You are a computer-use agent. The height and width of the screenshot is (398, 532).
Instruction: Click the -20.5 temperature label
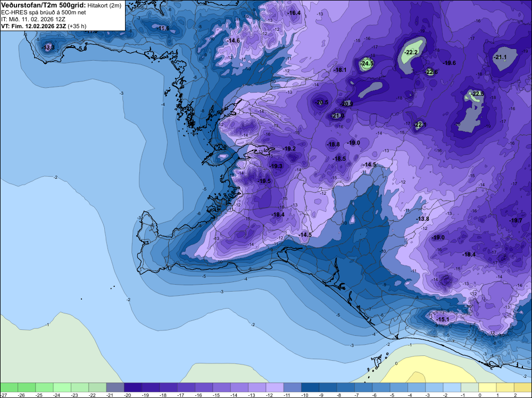(322, 102)
